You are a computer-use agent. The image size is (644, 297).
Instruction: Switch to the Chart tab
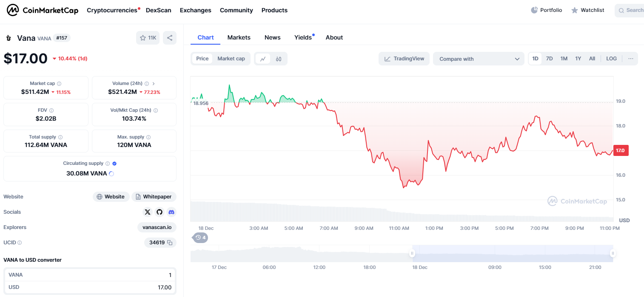click(205, 37)
